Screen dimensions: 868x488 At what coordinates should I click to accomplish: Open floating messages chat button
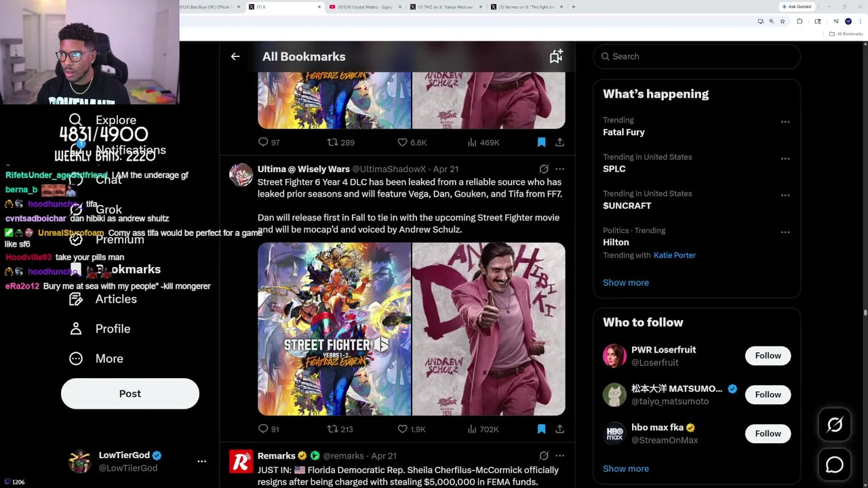click(x=835, y=465)
